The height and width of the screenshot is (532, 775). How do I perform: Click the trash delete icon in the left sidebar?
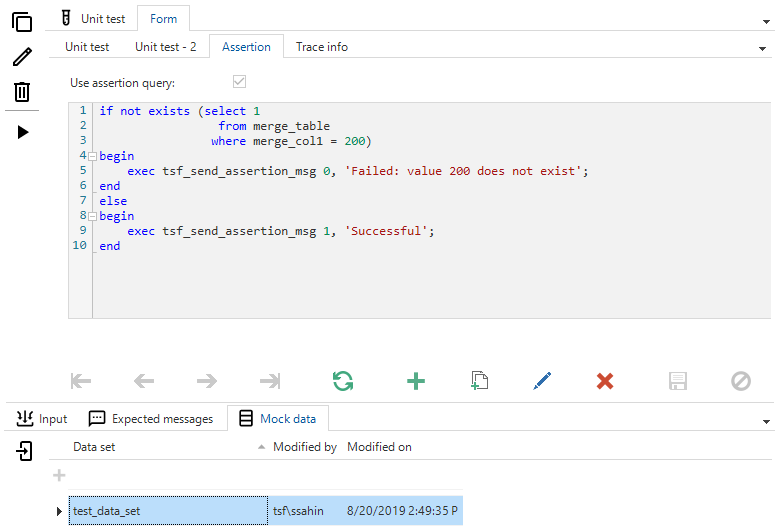pos(22,91)
